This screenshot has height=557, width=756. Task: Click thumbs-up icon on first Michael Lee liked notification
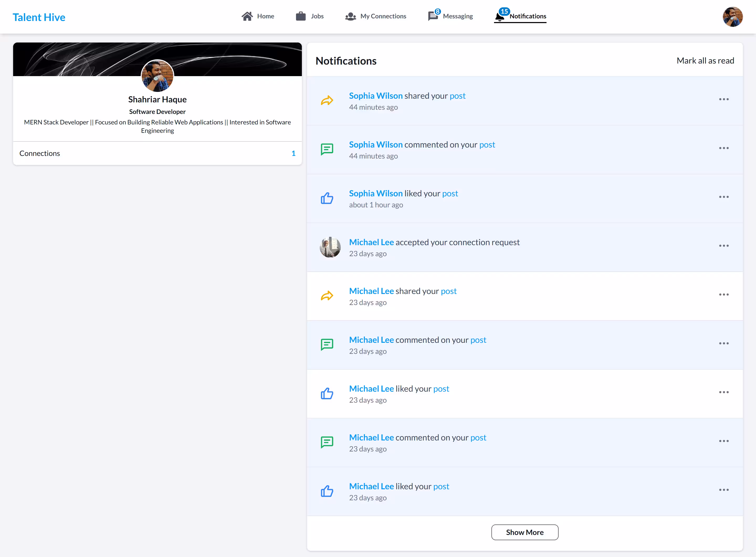click(x=327, y=393)
